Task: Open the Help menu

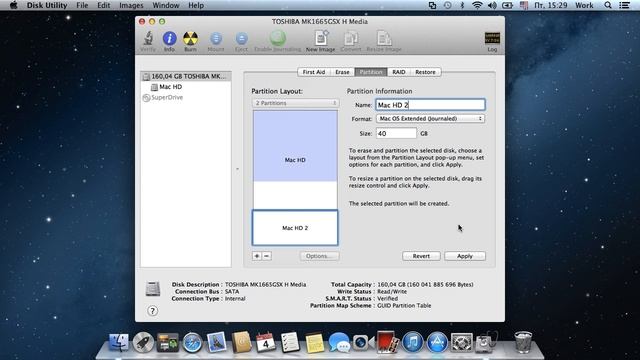Action: coord(196,5)
